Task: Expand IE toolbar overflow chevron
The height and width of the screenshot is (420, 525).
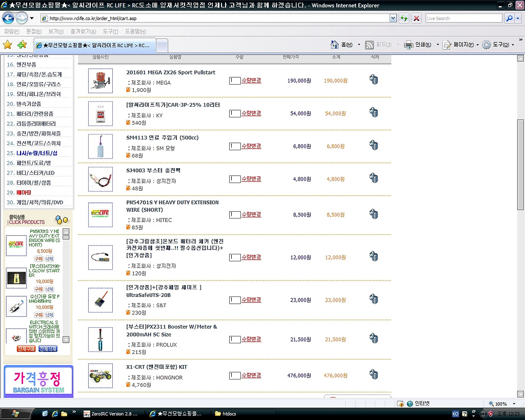Action: [x=521, y=39]
